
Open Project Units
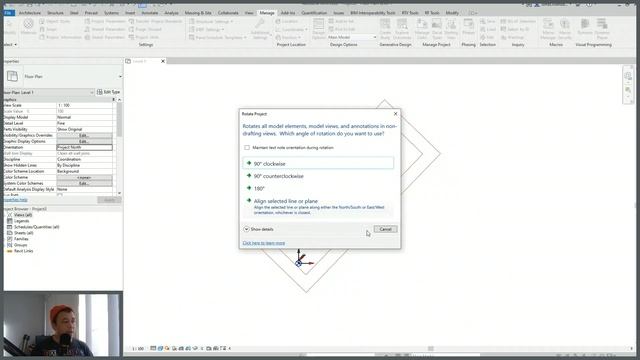point(144,37)
